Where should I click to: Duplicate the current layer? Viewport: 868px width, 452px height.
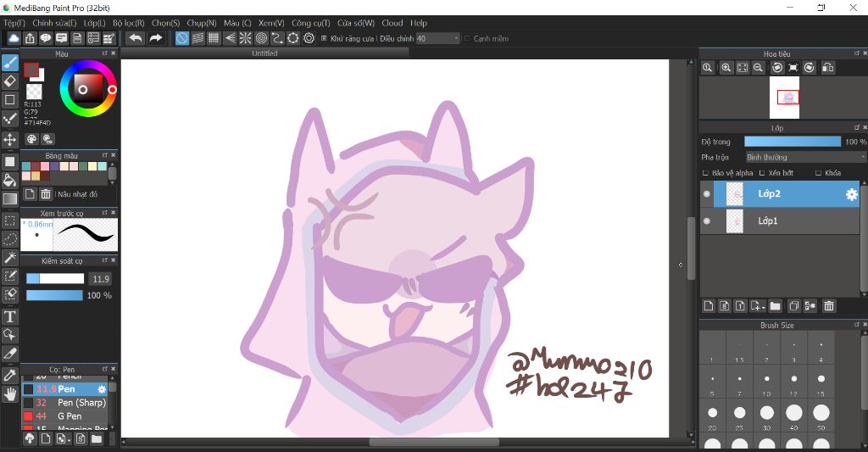pos(793,306)
